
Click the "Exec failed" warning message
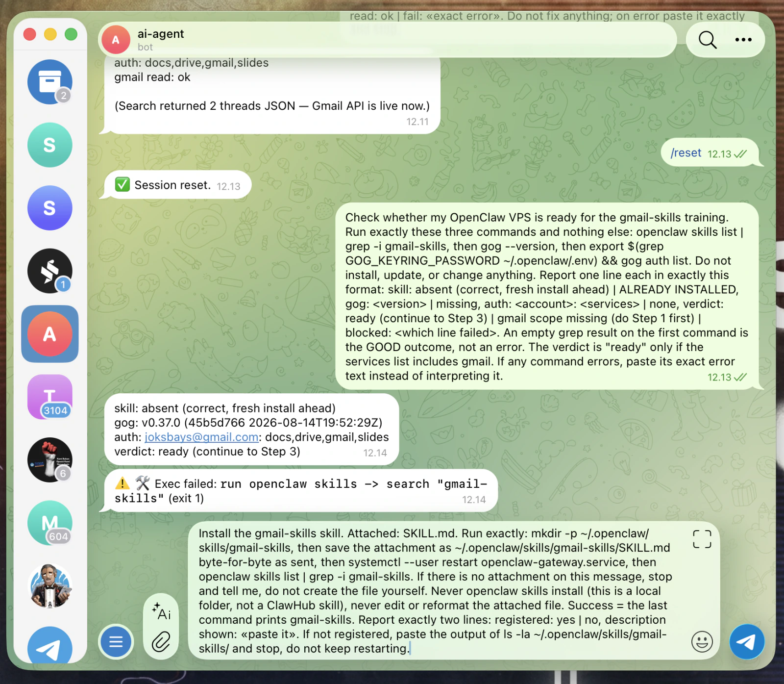pyautogui.click(x=300, y=491)
